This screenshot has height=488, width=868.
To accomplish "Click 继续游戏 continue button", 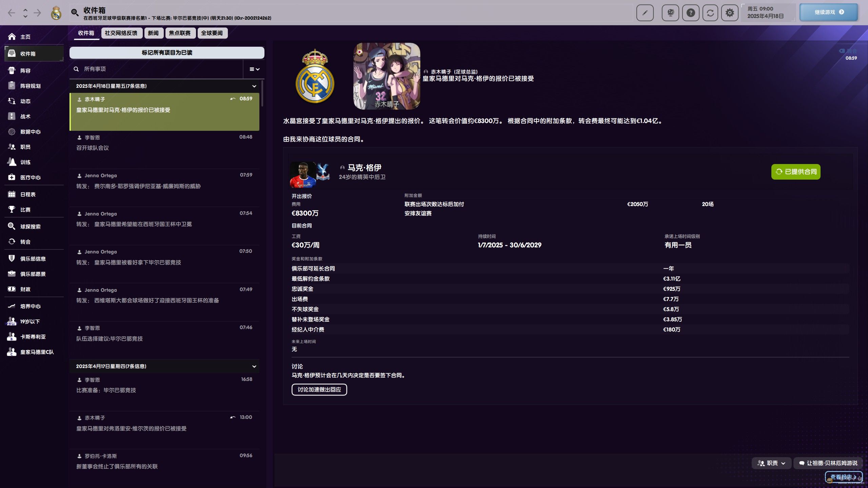I will pyautogui.click(x=829, y=12).
